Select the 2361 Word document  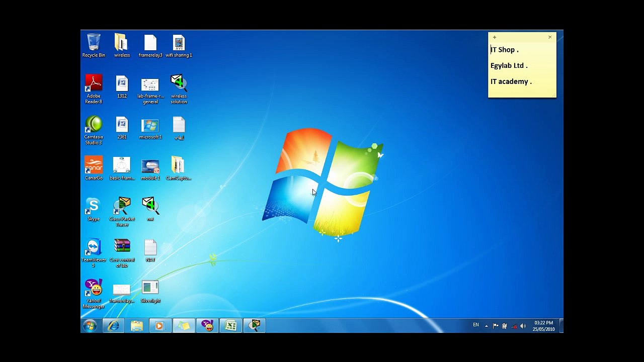(x=122, y=128)
